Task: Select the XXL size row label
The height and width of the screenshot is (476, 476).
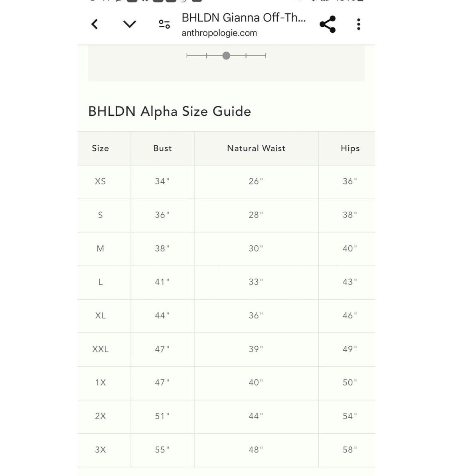Action: pos(101,349)
